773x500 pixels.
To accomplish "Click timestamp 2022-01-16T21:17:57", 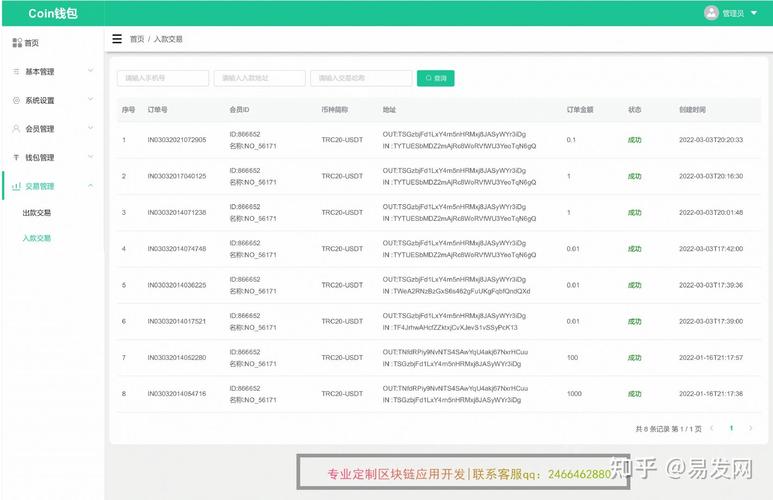I will [711, 357].
